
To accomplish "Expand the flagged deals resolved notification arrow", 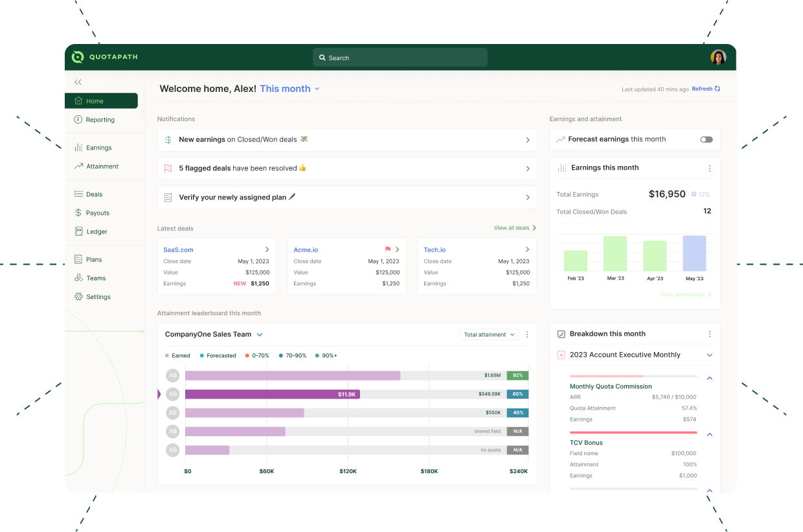I will 528,169.
